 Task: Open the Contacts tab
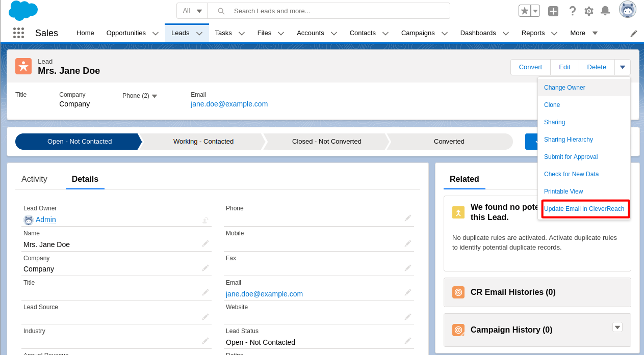pos(363,33)
